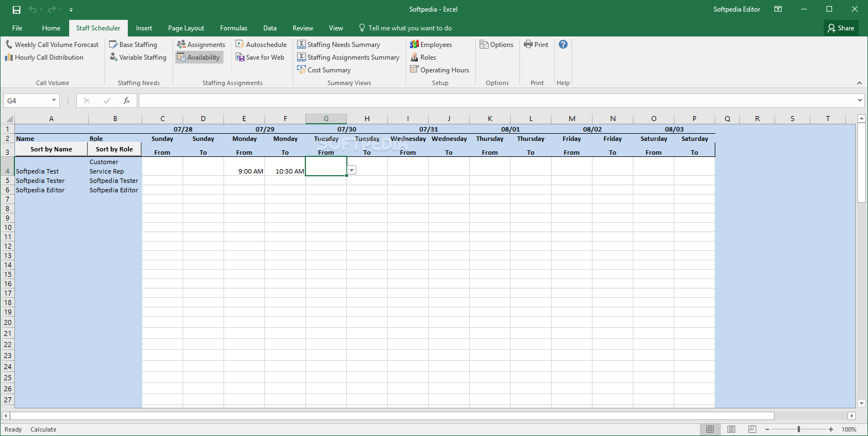Switch to the Data tab
Screen dimensions: 868x436
tap(270, 28)
